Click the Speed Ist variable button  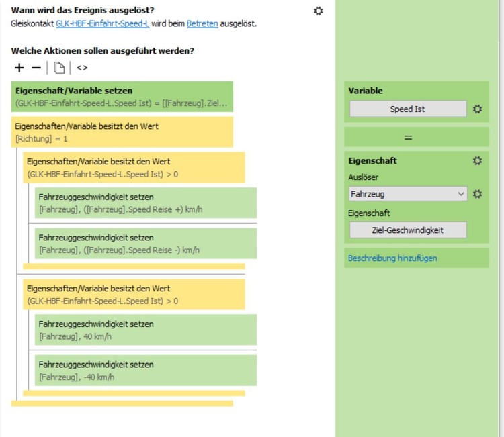[x=407, y=109]
